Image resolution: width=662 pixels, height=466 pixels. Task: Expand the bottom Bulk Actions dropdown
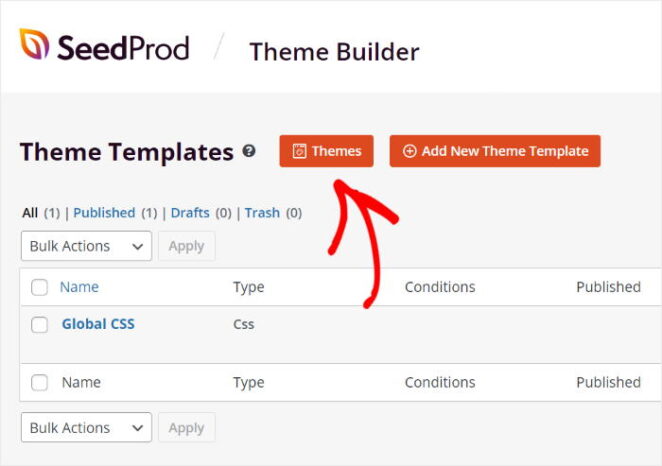point(86,428)
